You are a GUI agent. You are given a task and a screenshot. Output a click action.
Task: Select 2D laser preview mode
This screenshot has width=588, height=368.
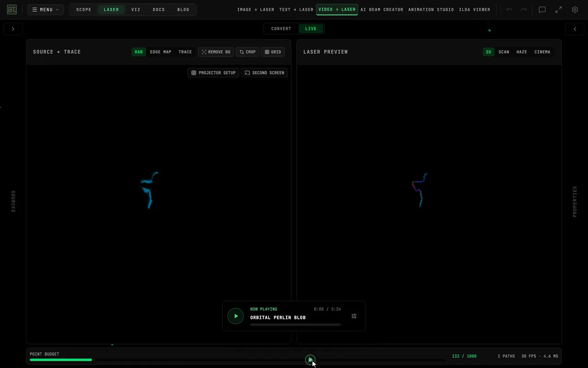point(488,52)
